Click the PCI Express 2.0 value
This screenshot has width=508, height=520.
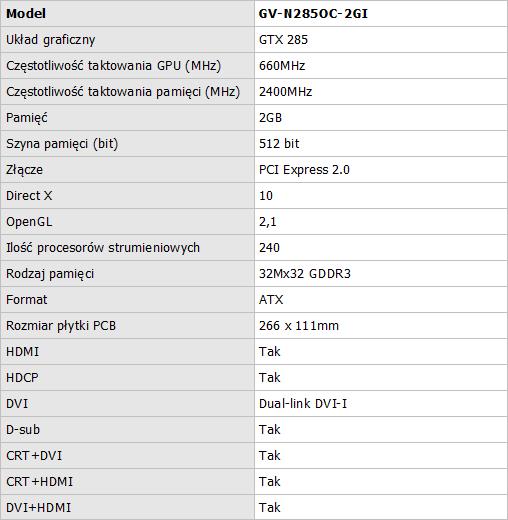pos(304,170)
